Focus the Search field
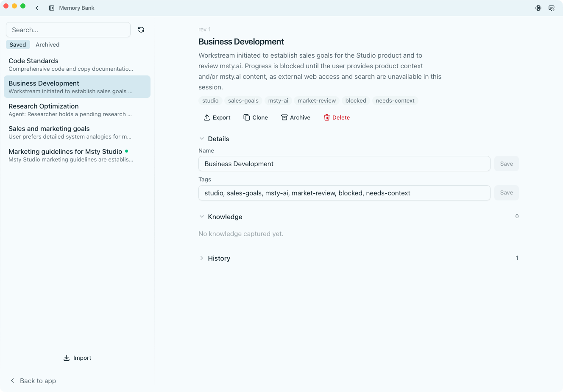This screenshot has width=563, height=392. 68,30
